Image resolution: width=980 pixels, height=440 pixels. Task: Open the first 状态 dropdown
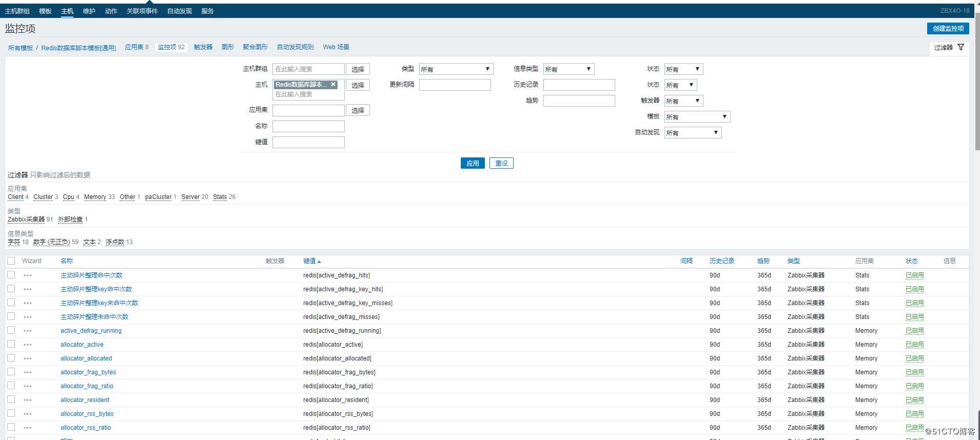[x=683, y=69]
